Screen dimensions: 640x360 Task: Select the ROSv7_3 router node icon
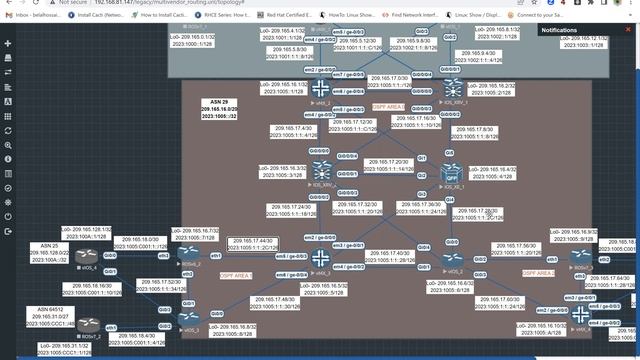[581, 257]
